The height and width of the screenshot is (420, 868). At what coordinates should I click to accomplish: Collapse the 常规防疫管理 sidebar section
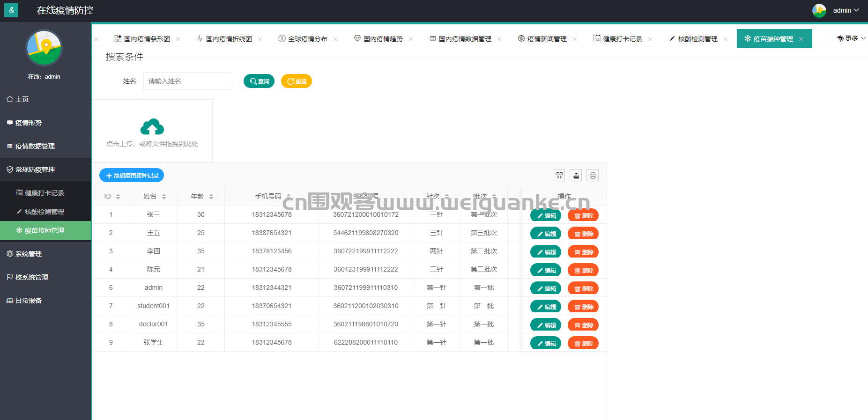click(36, 169)
